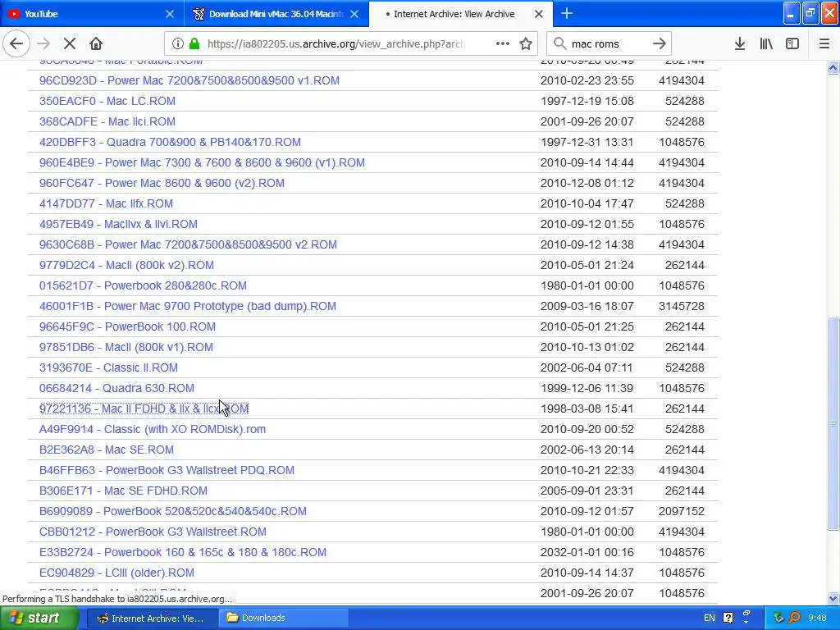Image resolution: width=840 pixels, height=630 pixels.
Task: Open the 368CADFE - Mac IIci.ROM link
Action: pyautogui.click(x=107, y=121)
